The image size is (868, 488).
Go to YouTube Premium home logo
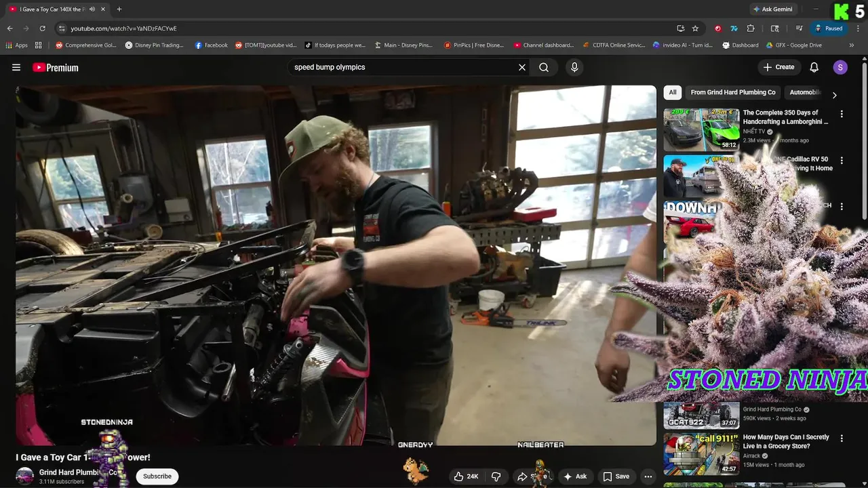coord(56,67)
